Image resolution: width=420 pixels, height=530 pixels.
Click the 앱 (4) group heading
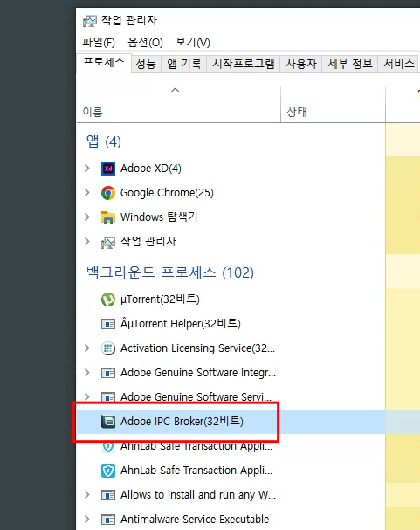click(103, 141)
